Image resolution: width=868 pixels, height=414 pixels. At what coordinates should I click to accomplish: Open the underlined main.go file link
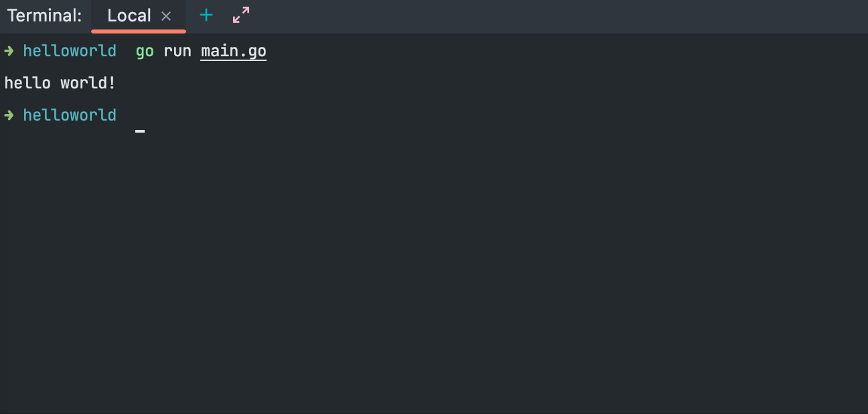pyautogui.click(x=233, y=51)
